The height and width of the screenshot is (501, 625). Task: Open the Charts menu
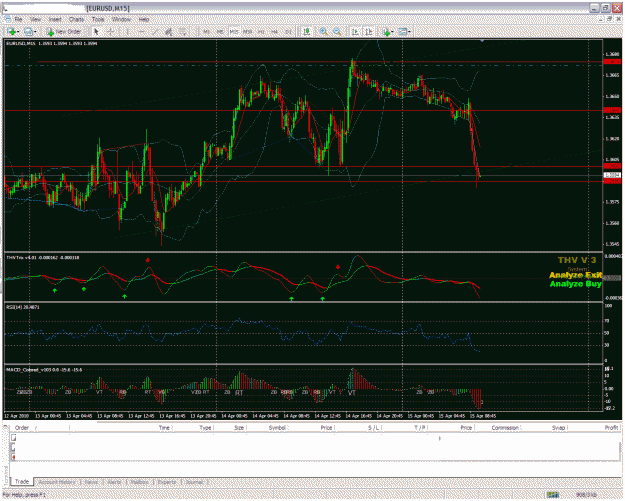pos(76,19)
